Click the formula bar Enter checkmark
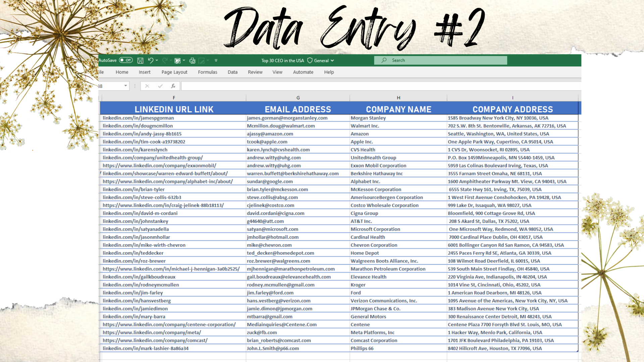The width and height of the screenshot is (644, 362). click(x=160, y=86)
